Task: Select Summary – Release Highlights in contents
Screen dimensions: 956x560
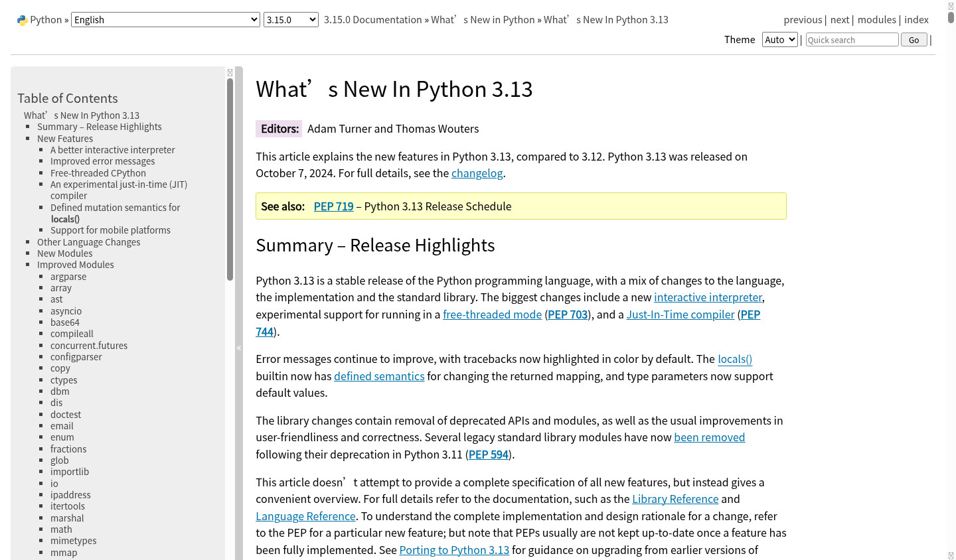Action: 100,127
